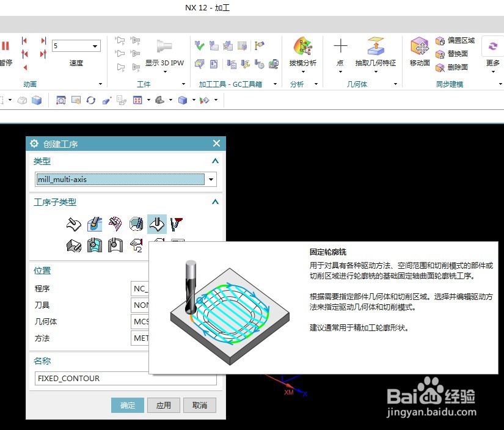The width and height of the screenshot is (504, 430).
Task: Open the 程序 program field
Action: (x=140, y=288)
